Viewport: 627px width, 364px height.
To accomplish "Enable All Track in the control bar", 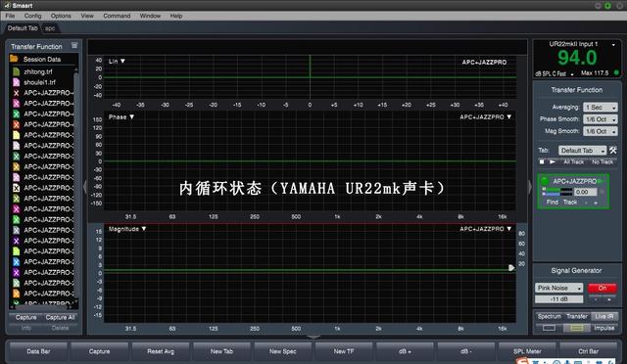I will click(573, 161).
